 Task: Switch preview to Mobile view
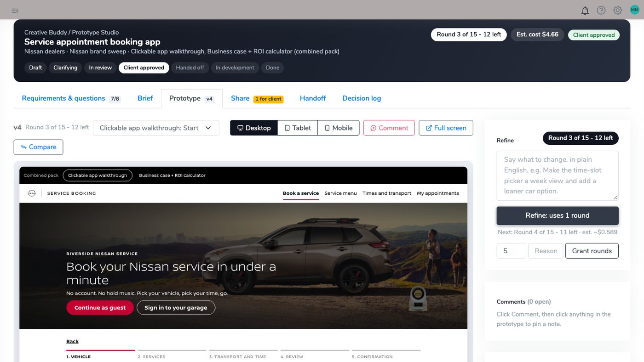339,128
